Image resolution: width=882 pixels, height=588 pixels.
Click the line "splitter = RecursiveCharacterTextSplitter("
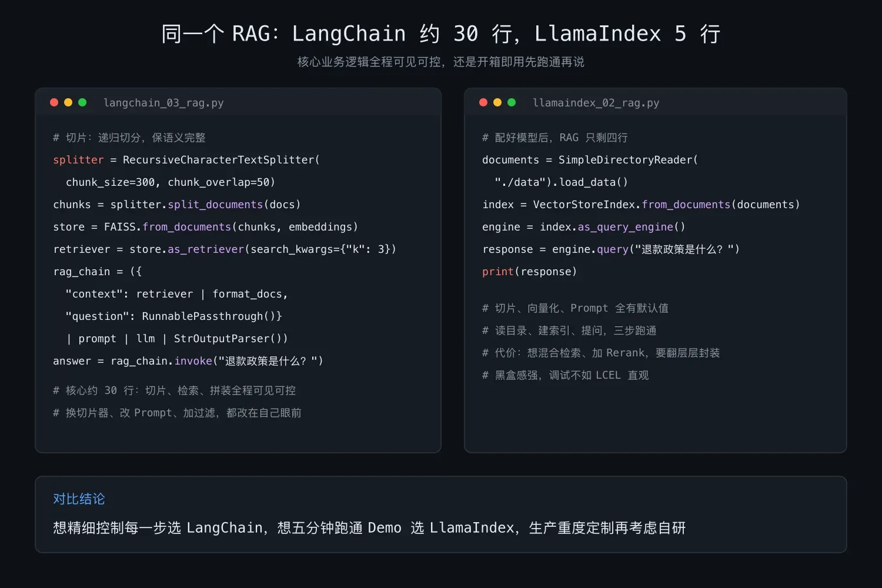click(186, 160)
